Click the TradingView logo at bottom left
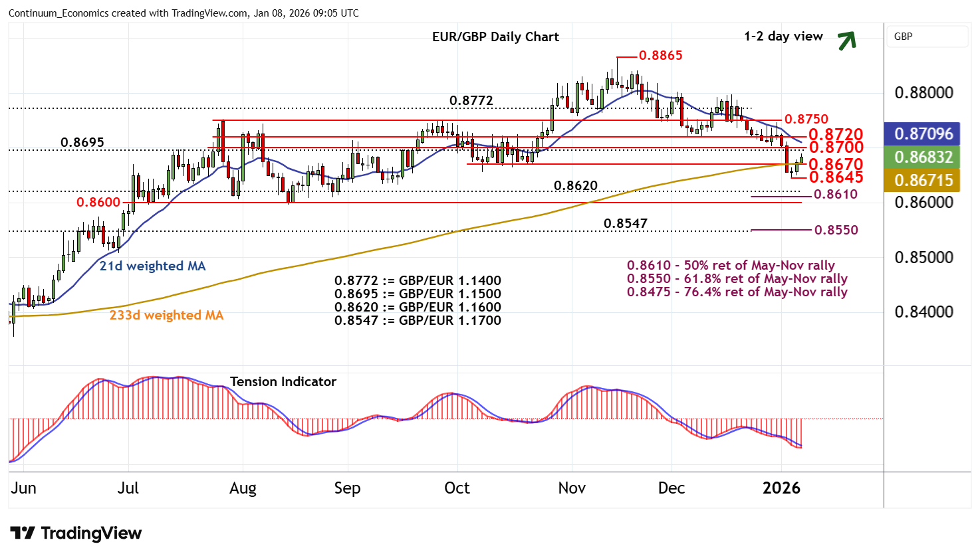The height and width of the screenshot is (558, 980). (x=76, y=533)
